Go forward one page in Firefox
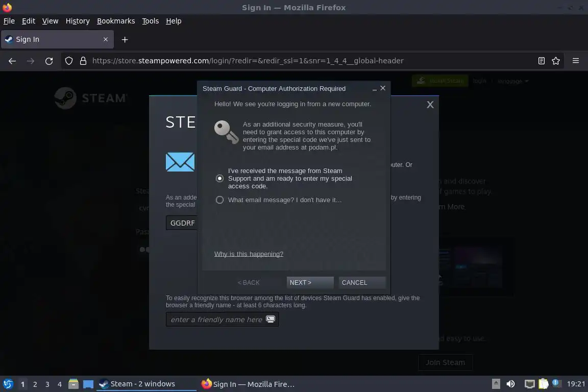The width and height of the screenshot is (588, 392). click(x=31, y=61)
